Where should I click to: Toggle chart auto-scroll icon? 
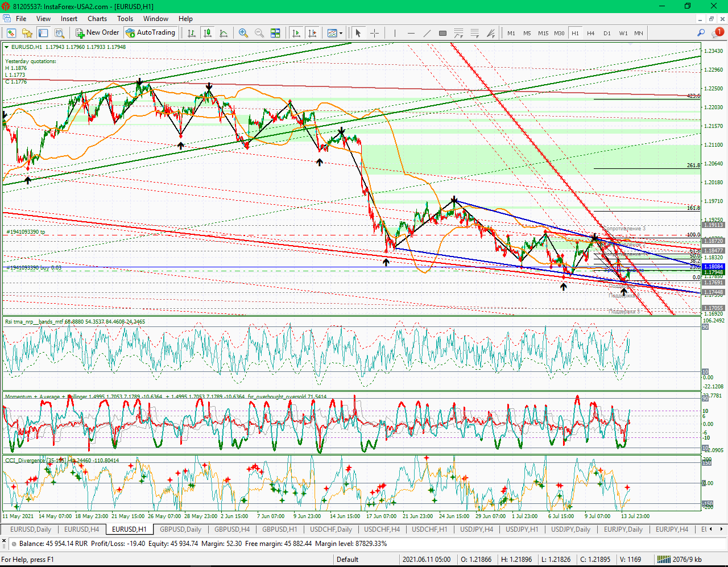[296, 33]
